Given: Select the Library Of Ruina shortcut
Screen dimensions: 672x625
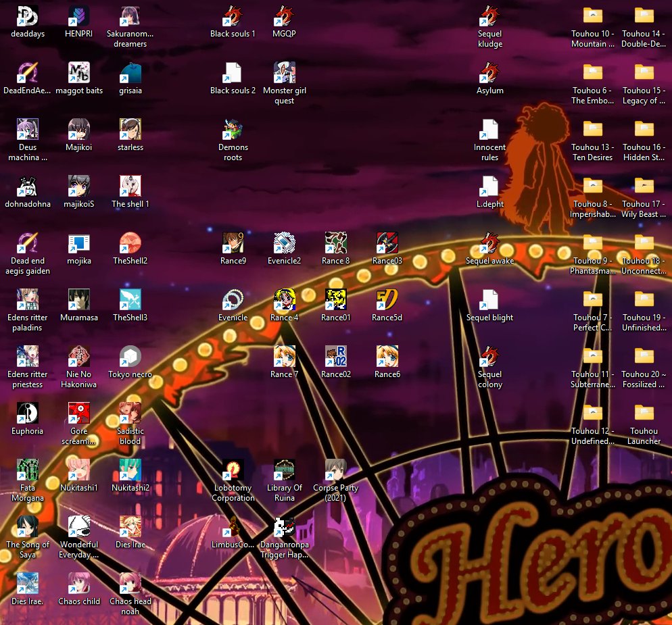Looking at the screenshot, I should coord(284,470).
